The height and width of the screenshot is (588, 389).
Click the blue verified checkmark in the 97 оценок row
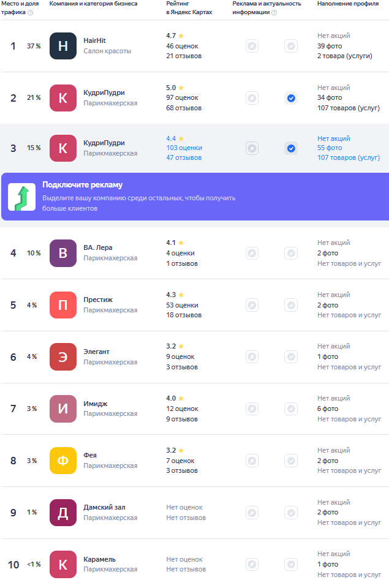291,98
